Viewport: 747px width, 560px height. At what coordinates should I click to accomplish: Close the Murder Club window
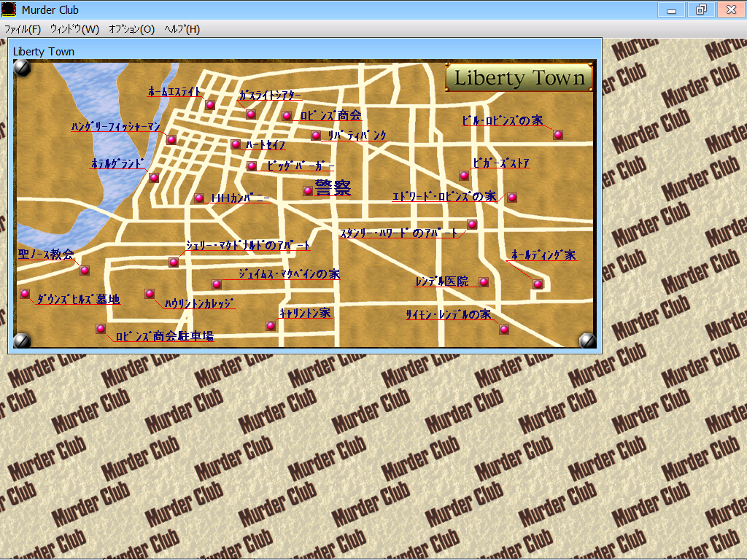[x=732, y=9]
